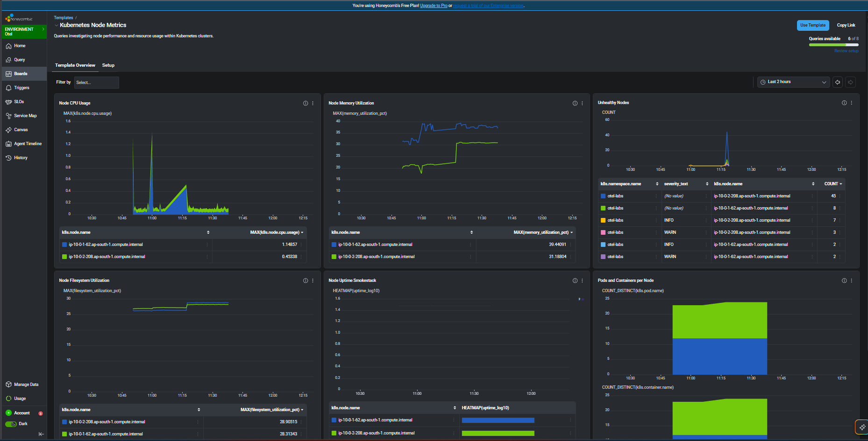Screen dimensions: 868x441
Task: Show info for Node Uptime Smokestack panel
Action: pyautogui.click(x=575, y=280)
